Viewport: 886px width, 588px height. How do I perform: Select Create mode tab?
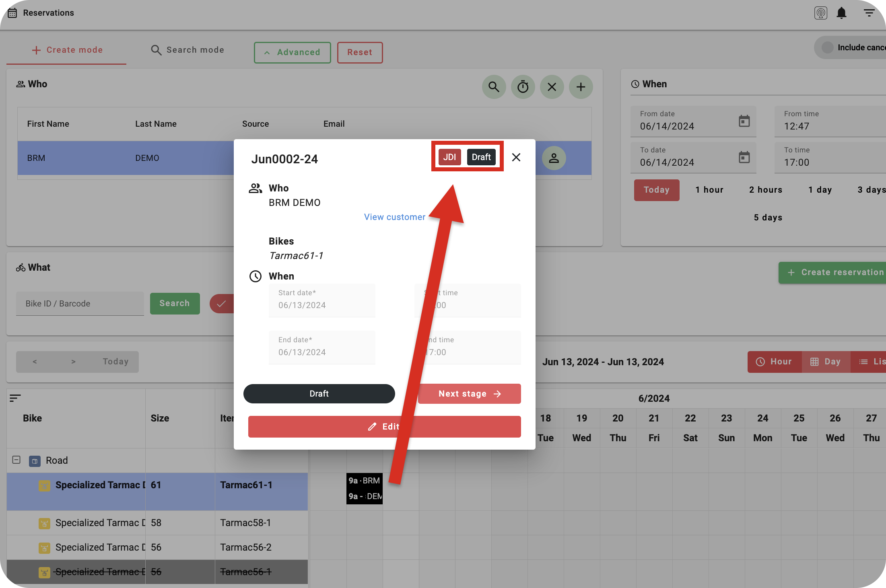(x=67, y=50)
